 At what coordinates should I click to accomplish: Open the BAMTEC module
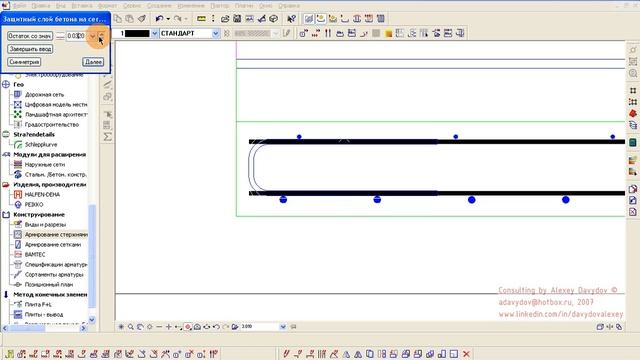[x=35, y=254]
